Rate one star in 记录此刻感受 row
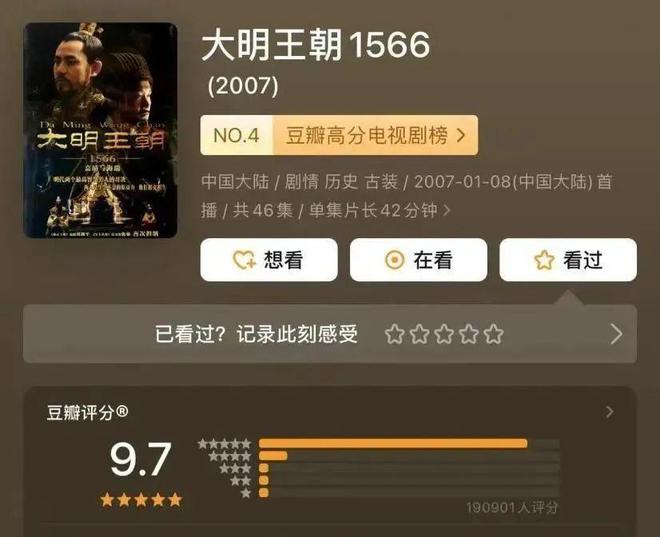The height and width of the screenshot is (537, 660). coord(394,334)
